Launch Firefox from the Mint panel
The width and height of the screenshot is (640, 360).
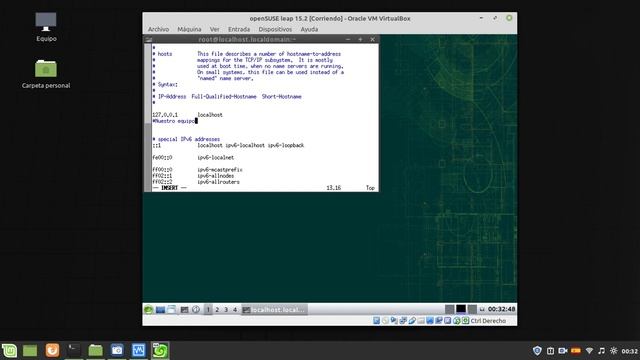pos(52,350)
